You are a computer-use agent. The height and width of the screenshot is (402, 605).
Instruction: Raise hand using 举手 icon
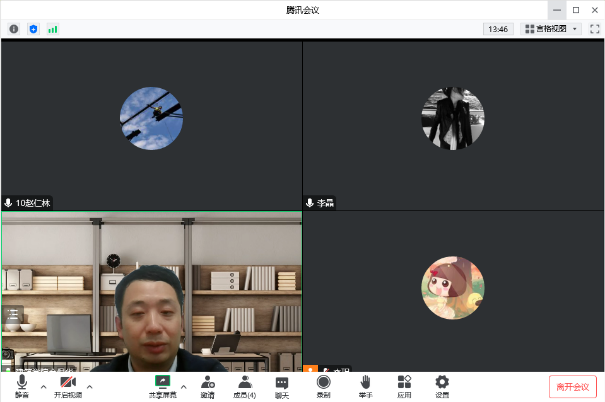pyautogui.click(x=366, y=385)
